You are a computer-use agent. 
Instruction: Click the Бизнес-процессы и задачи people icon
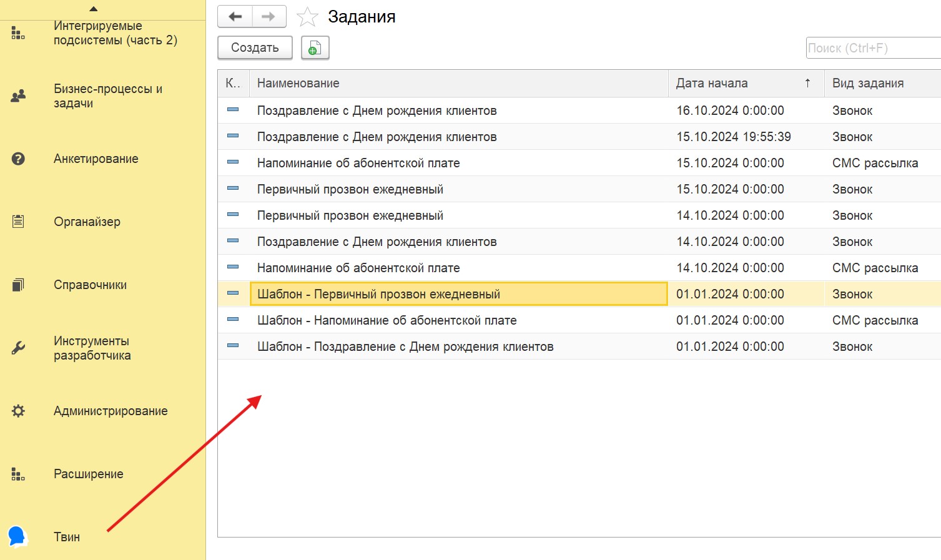coord(18,96)
